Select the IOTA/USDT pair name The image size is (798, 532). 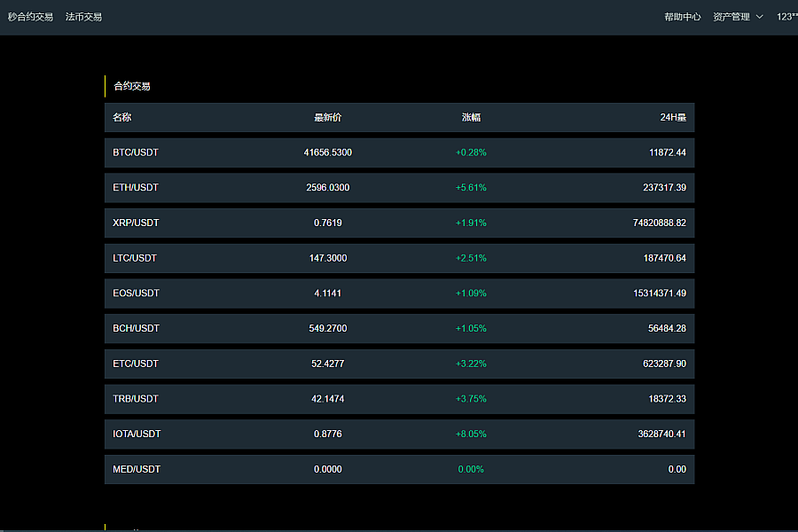pyautogui.click(x=137, y=434)
